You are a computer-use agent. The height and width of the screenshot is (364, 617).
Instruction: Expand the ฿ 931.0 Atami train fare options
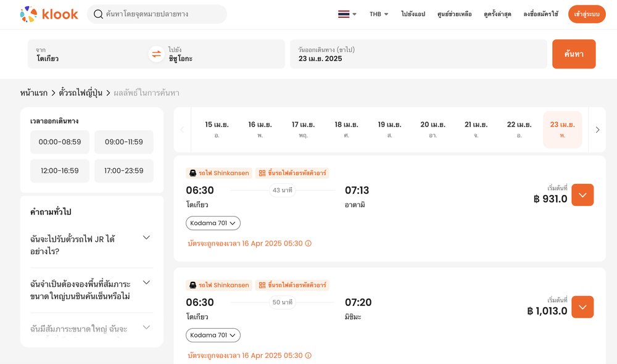pyautogui.click(x=582, y=195)
